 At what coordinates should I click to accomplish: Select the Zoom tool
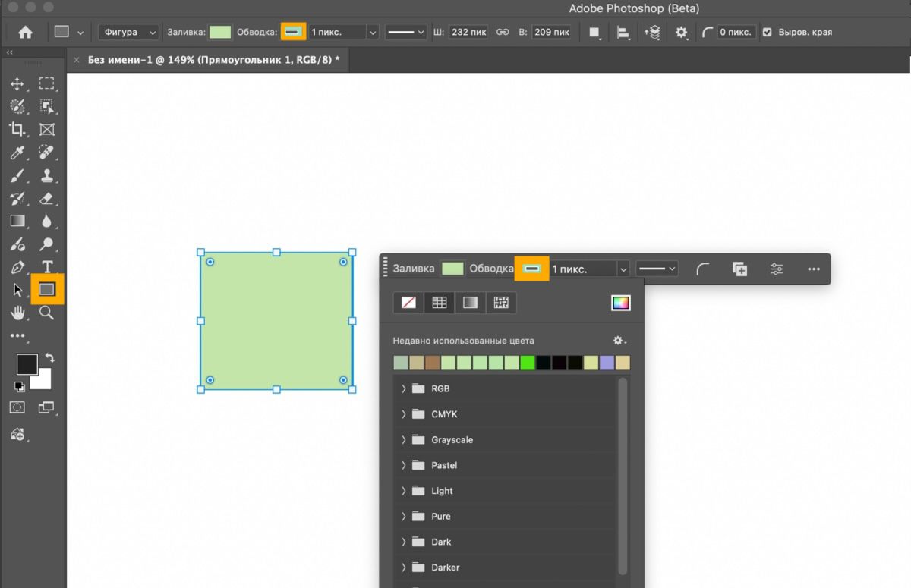pos(47,313)
